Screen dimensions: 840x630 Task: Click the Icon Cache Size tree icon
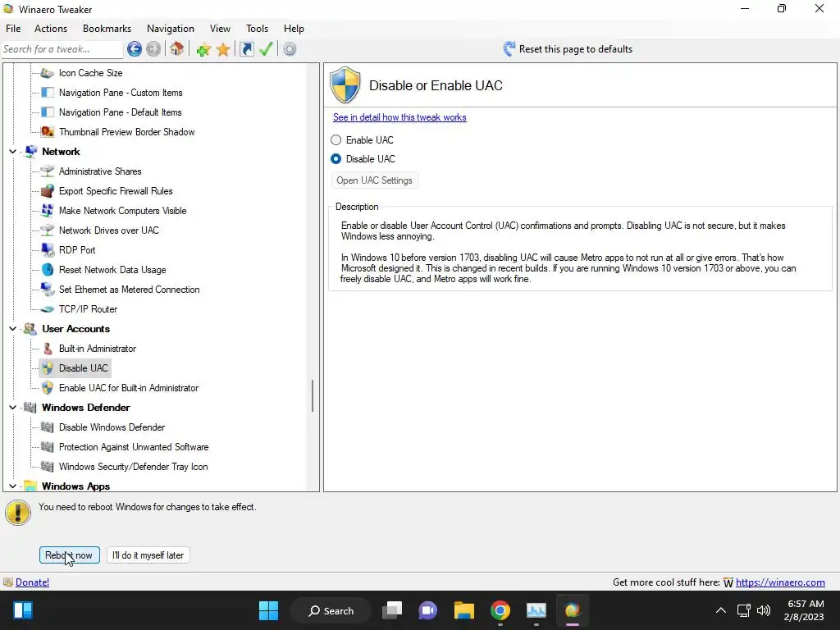47,73
